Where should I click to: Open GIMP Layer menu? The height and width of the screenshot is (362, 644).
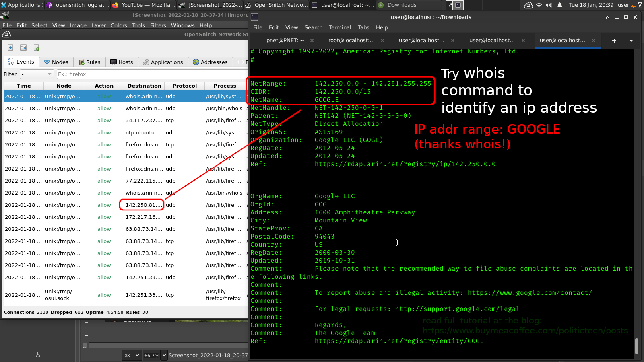point(98,25)
